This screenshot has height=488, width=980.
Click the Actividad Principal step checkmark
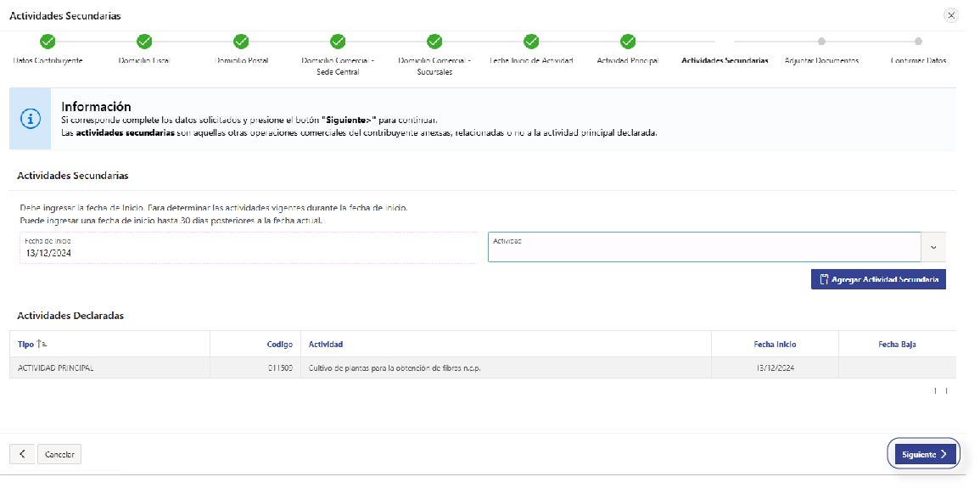coord(628,41)
